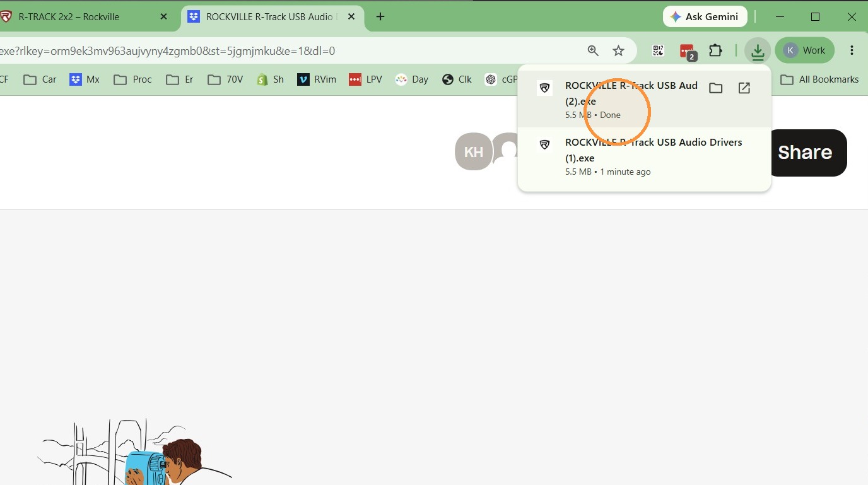Open the Day bookmark
This screenshot has height=485, width=868.
(x=411, y=79)
